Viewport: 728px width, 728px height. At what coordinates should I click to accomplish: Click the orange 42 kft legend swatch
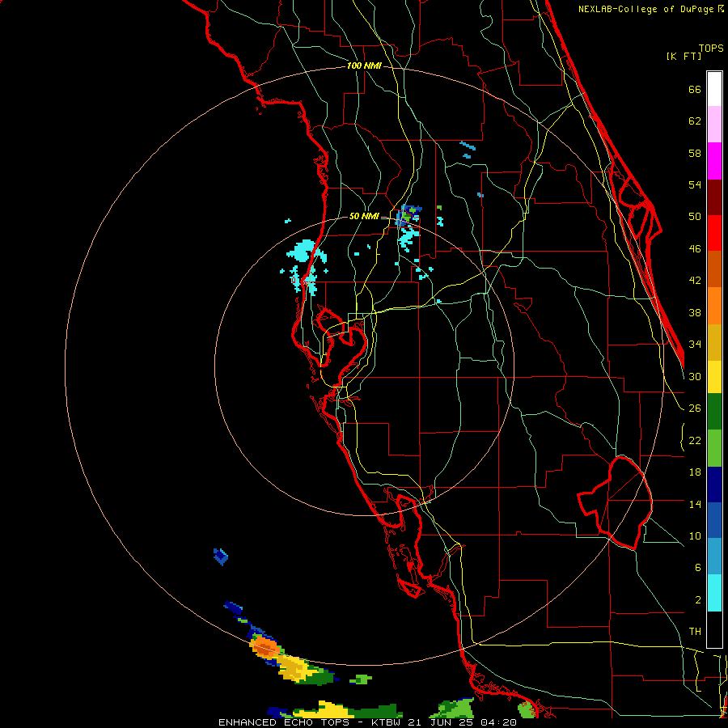(x=714, y=306)
